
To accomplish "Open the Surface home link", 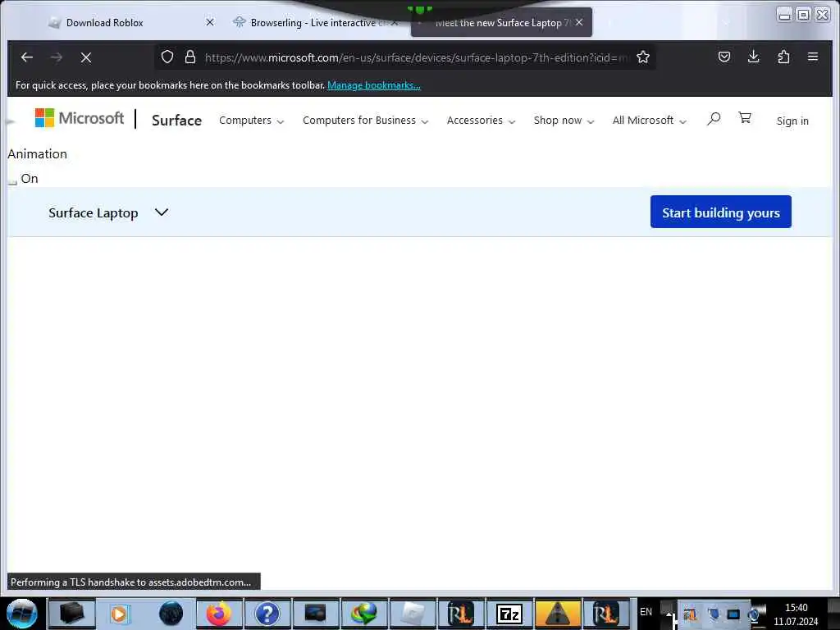I will (177, 121).
